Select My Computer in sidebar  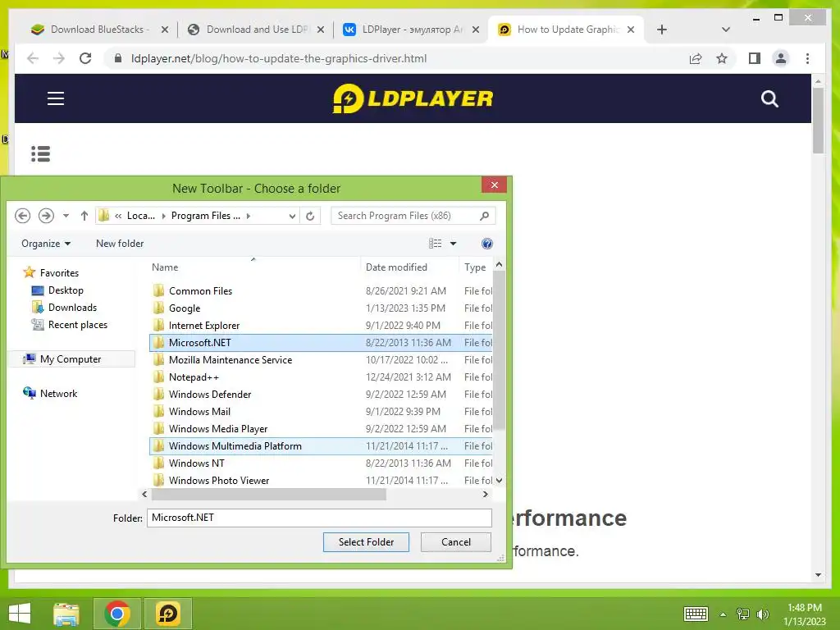tap(71, 359)
